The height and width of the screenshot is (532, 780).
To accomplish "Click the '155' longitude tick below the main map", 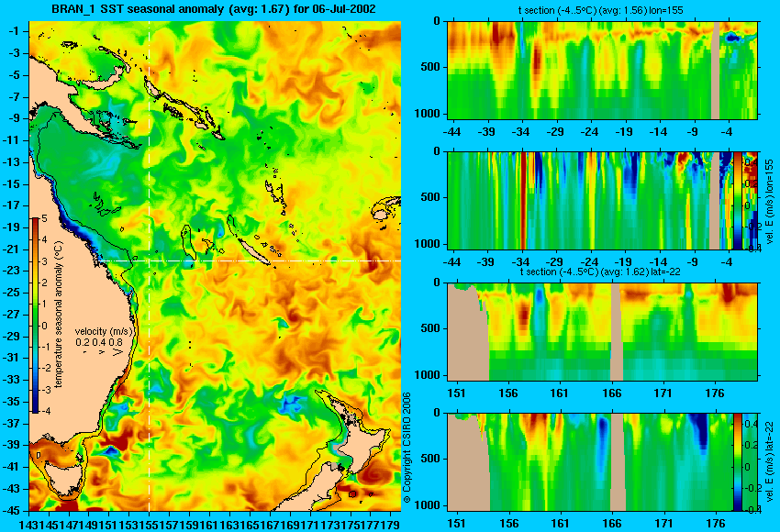I will [150, 524].
